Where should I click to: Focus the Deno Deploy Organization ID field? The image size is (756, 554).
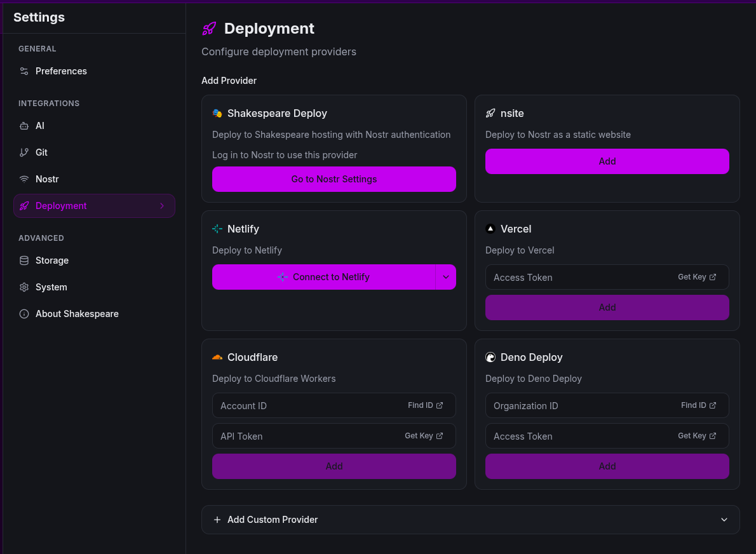coord(578,405)
